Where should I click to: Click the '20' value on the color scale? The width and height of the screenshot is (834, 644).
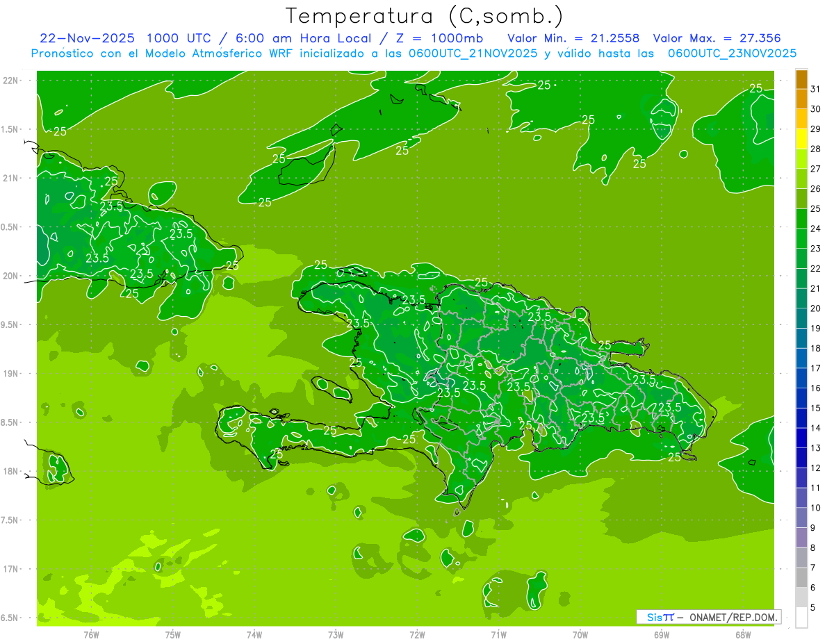click(816, 308)
